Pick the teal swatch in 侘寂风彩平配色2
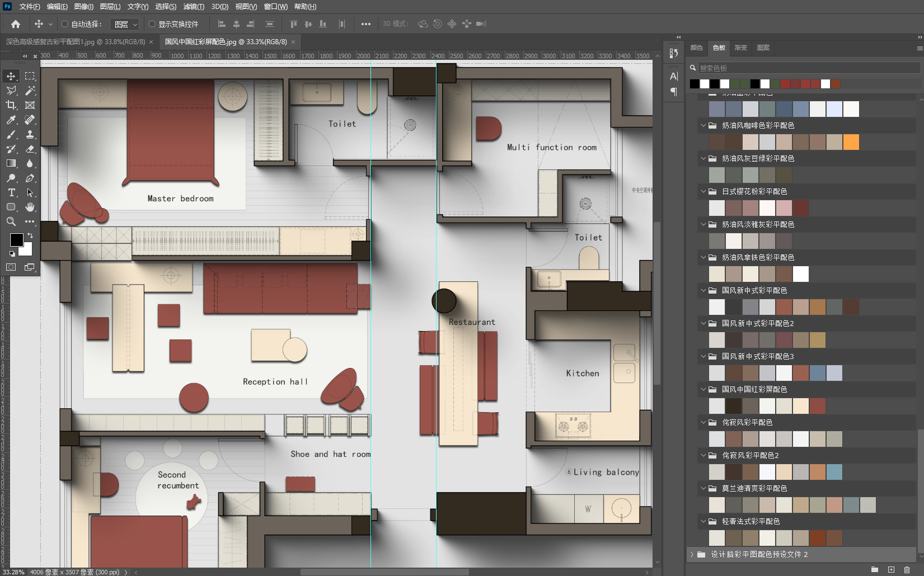This screenshot has width=924, height=576. [x=834, y=472]
